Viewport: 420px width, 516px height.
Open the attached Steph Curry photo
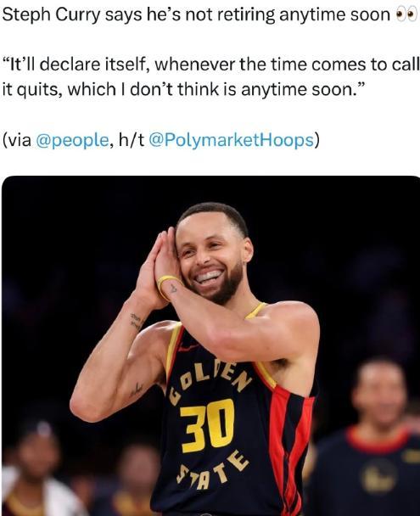pos(210,345)
